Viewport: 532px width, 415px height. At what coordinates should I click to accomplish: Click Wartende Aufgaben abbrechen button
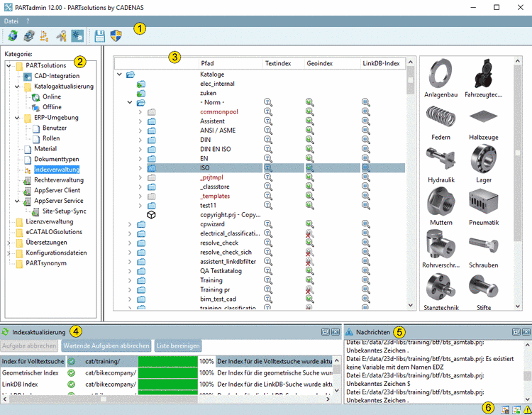tap(106, 346)
